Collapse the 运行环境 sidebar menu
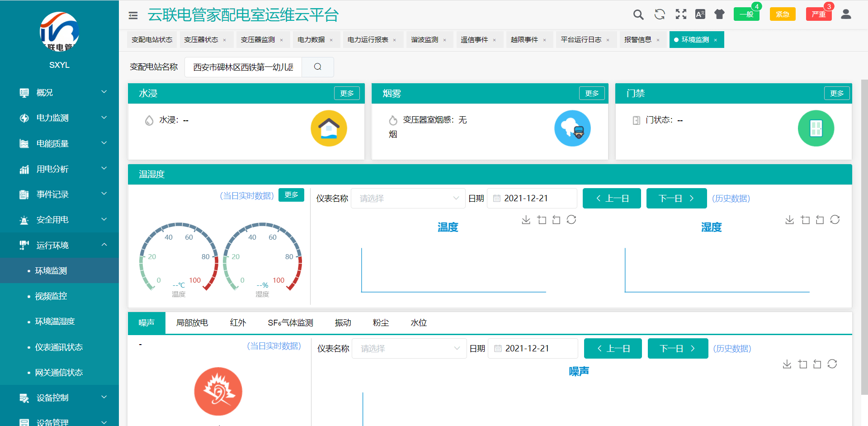This screenshot has width=868, height=426. (x=59, y=246)
